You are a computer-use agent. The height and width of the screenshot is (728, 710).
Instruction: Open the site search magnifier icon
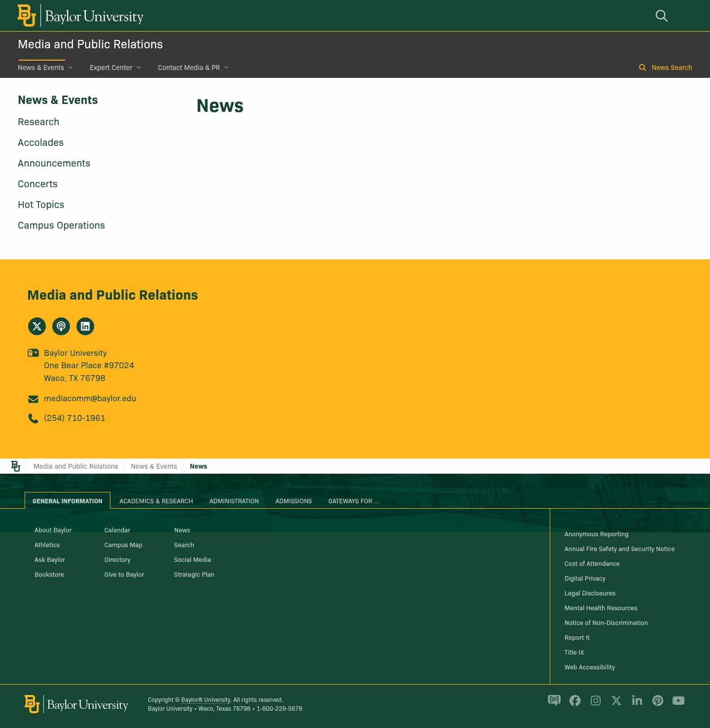point(662,16)
